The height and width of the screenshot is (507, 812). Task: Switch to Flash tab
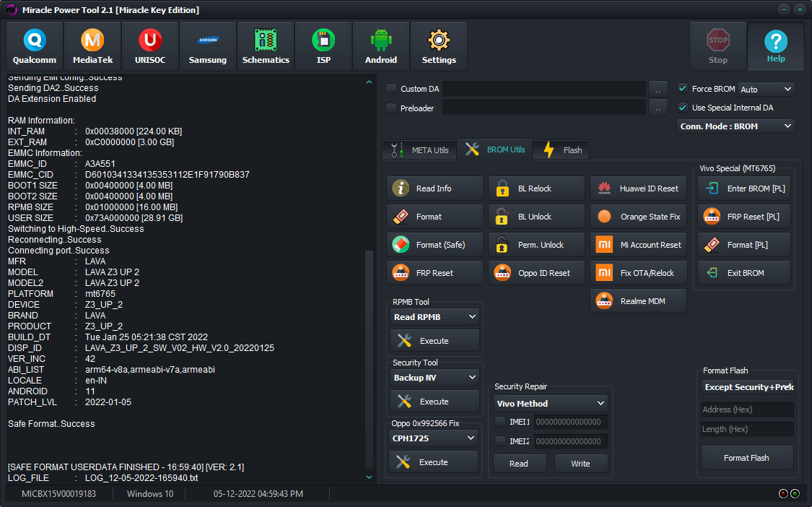[561, 149]
